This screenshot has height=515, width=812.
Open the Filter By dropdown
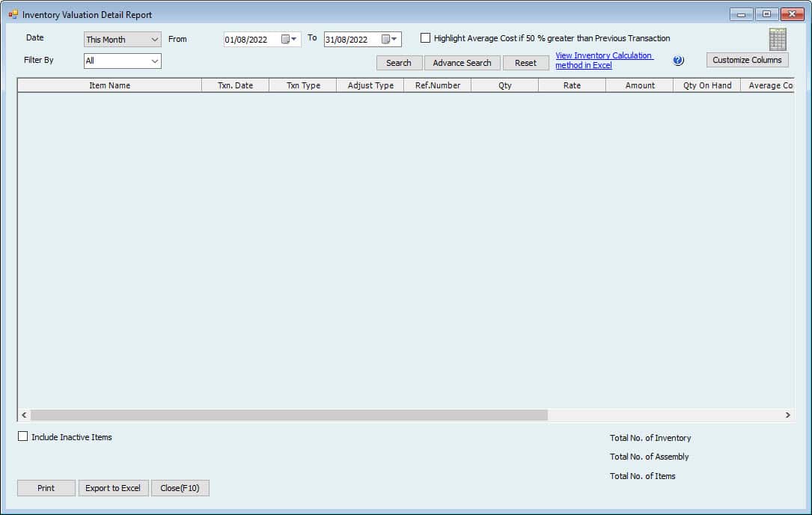point(122,61)
